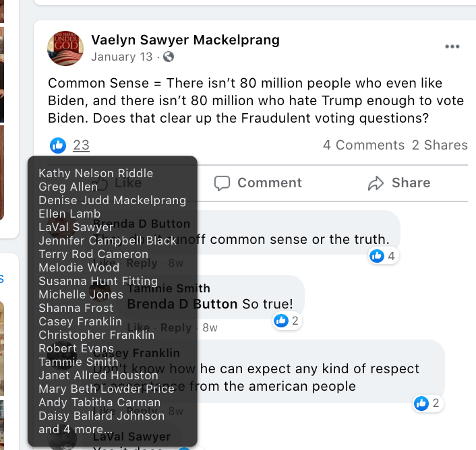Image resolution: width=476 pixels, height=450 pixels.
Task: View the 4 Comments link
Action: [x=363, y=145]
